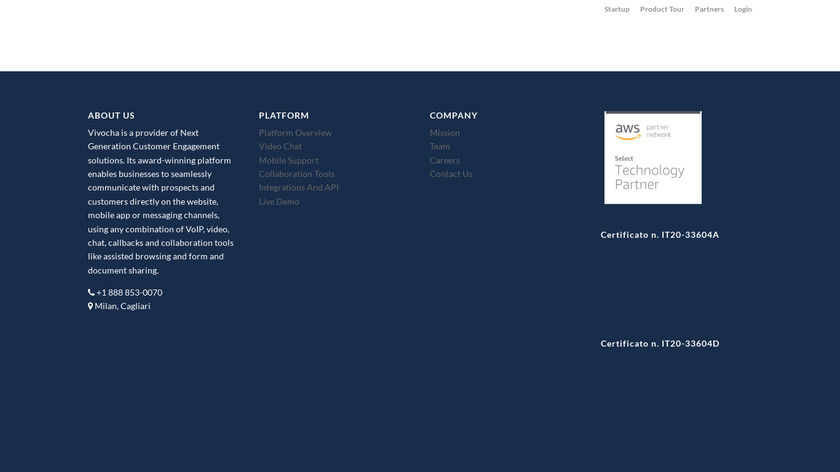The image size is (840, 472).
Task: Open the Live Demo link
Action: pyautogui.click(x=279, y=201)
